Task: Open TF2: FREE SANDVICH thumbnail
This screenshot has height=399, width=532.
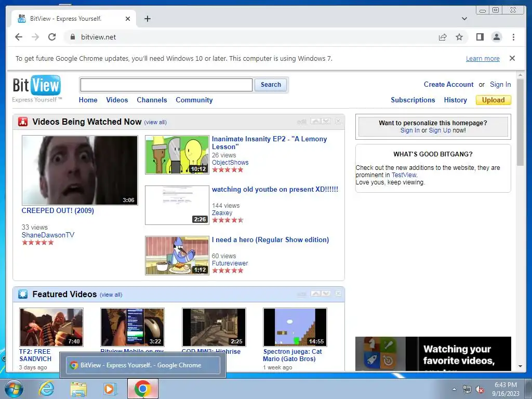Action: (51, 327)
